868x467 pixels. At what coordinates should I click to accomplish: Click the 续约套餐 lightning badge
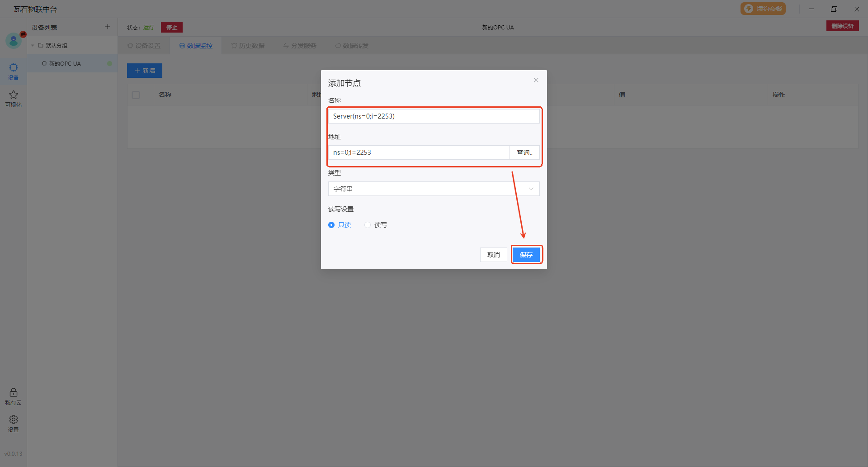(763, 9)
